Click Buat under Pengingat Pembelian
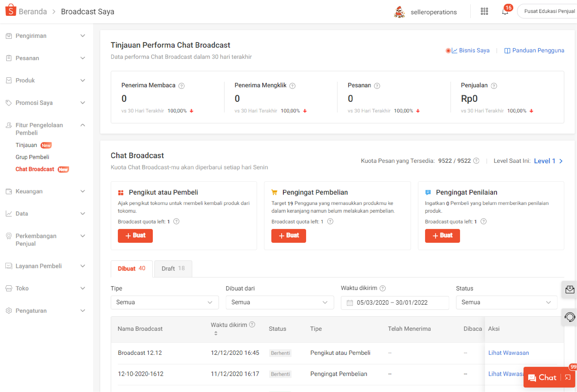The height and width of the screenshot is (392, 577). [288, 236]
